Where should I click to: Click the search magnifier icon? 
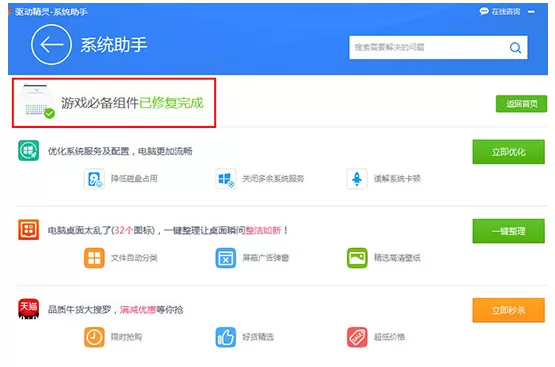515,47
